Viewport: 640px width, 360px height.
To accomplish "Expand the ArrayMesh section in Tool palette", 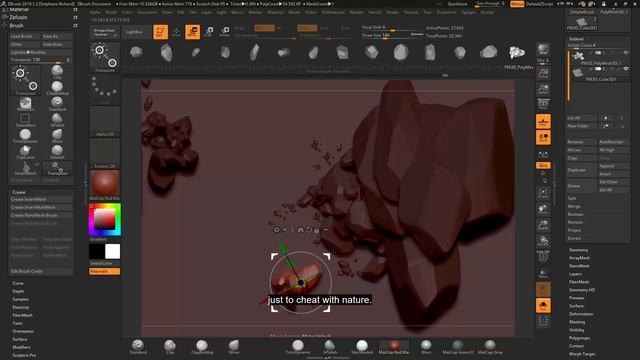I will coord(580,258).
